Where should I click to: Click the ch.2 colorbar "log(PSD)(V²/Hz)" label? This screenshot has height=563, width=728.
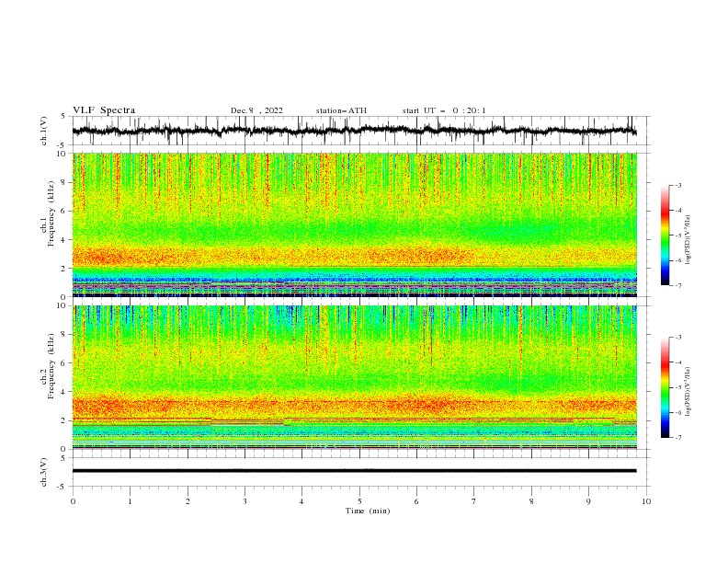tap(688, 391)
